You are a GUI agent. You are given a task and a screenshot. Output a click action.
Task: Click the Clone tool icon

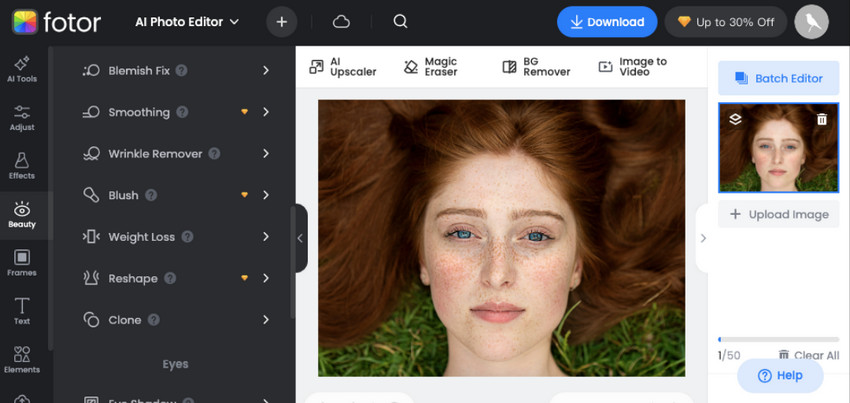(x=91, y=320)
